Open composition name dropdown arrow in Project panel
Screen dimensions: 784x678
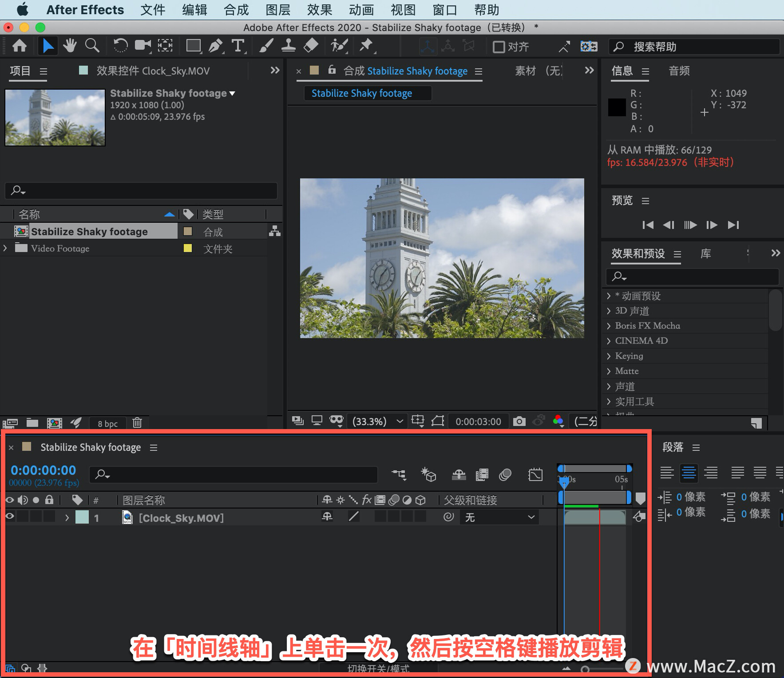pyautogui.click(x=232, y=94)
